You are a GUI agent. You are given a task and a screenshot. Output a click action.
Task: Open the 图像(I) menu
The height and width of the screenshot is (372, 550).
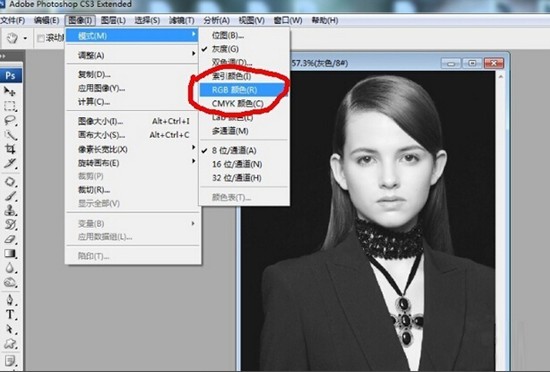tap(80, 20)
